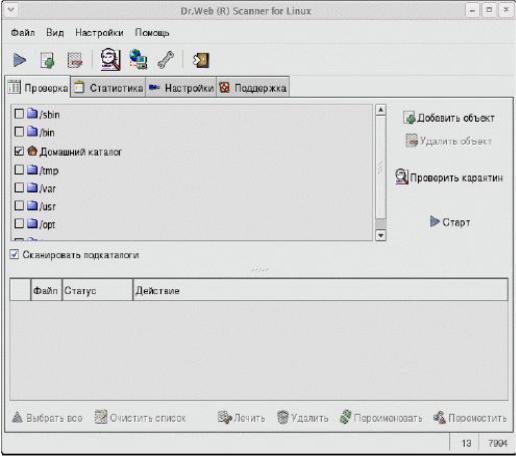This screenshot has height=456, width=516.
Task: Click the Действие column header
Action: (321, 290)
